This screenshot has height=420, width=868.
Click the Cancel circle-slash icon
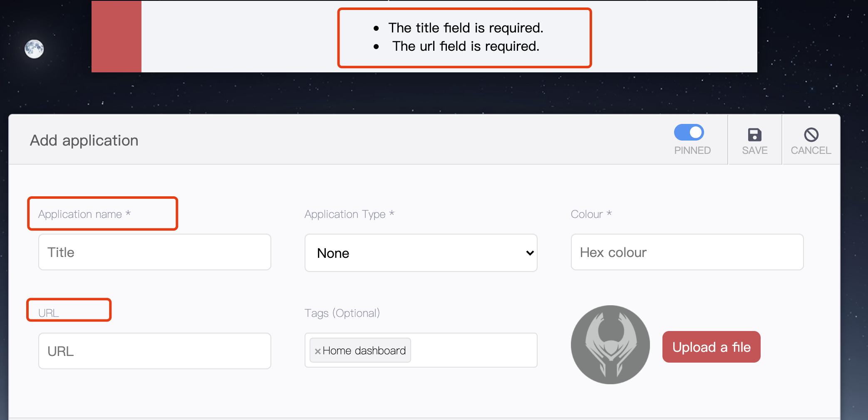811,135
